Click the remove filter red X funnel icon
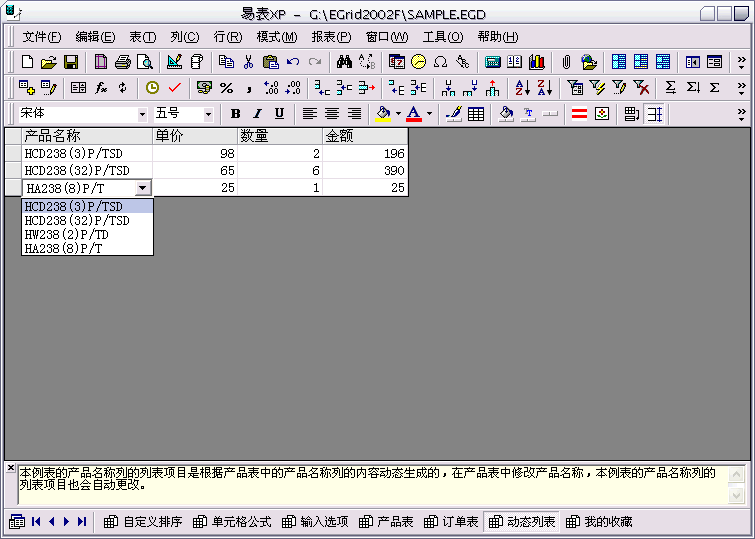This screenshot has width=755, height=539. 641,88
